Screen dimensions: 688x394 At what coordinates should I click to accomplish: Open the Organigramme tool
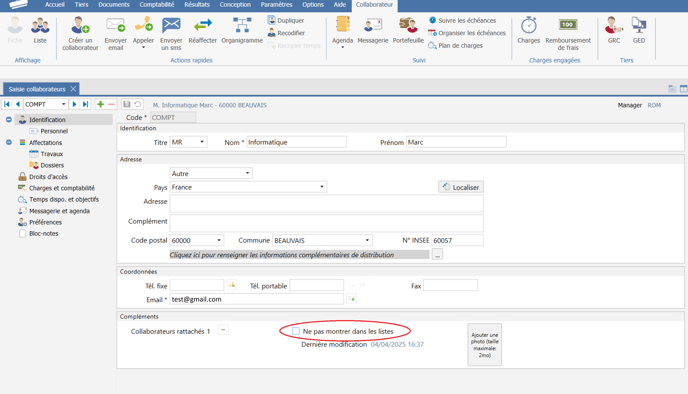pos(242,25)
